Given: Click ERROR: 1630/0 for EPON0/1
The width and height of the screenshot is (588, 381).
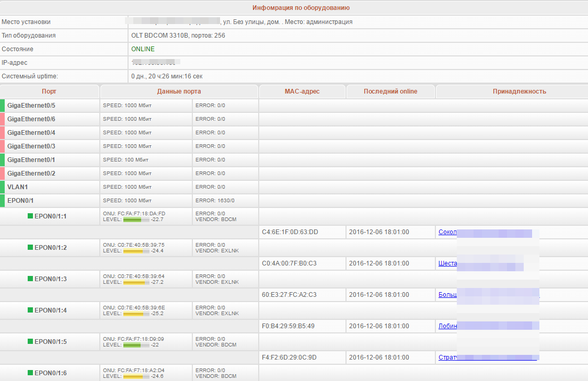Looking at the screenshot, I should pos(215,200).
